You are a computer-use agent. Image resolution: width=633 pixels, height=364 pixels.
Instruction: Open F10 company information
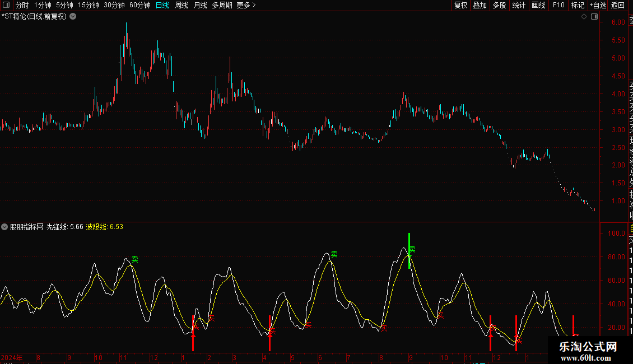coord(558,5)
